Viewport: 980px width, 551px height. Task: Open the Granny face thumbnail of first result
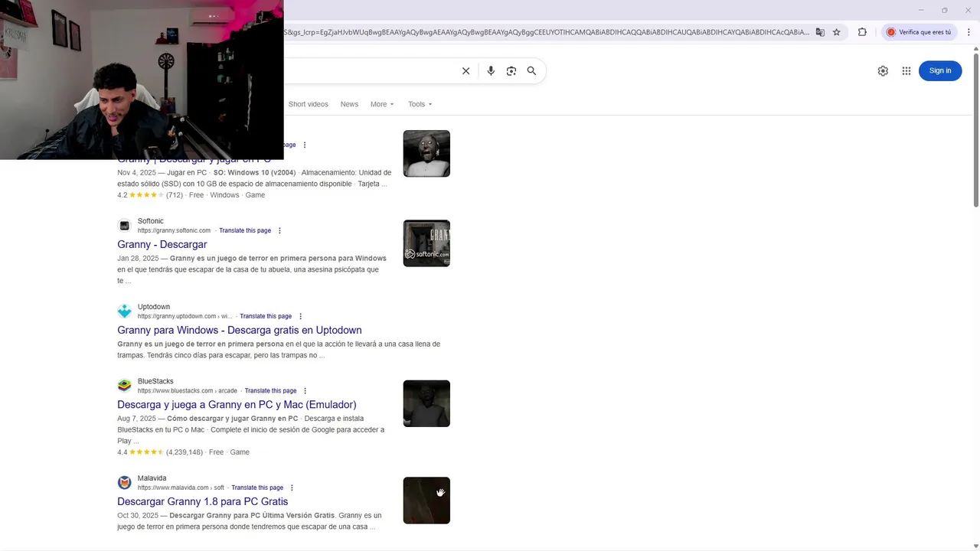coord(426,153)
